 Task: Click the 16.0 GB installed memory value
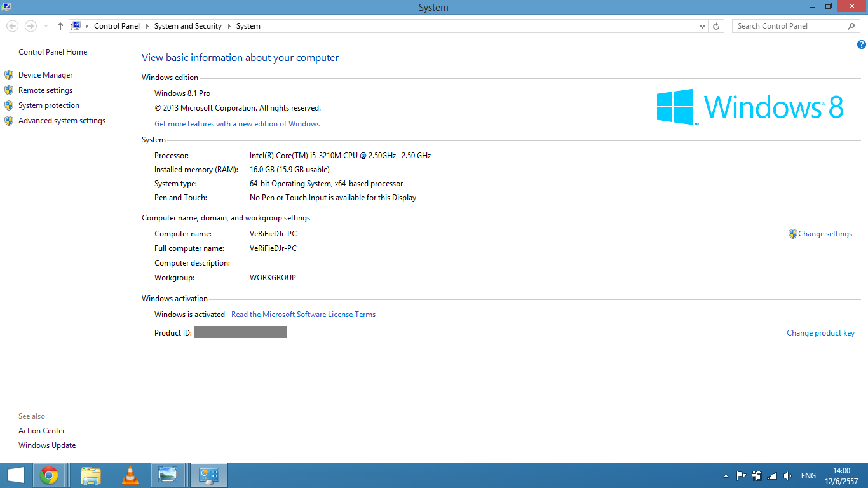click(x=290, y=170)
